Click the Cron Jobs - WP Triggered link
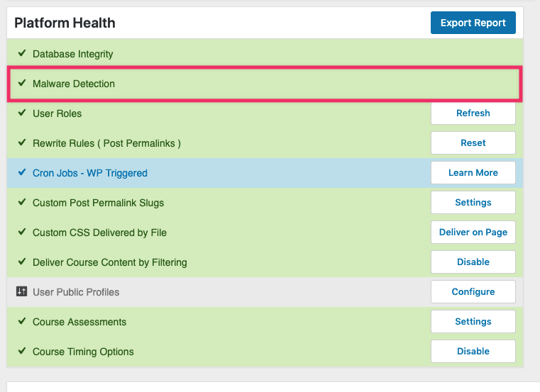 [x=90, y=173]
